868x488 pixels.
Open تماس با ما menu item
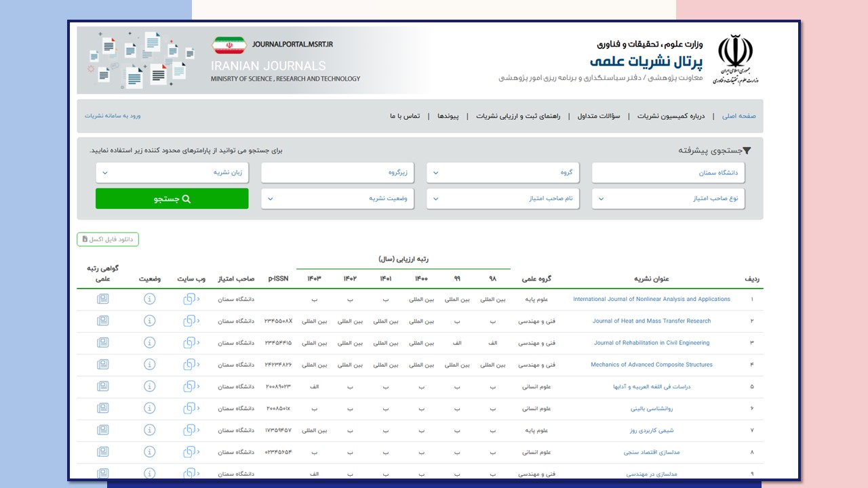tap(405, 116)
